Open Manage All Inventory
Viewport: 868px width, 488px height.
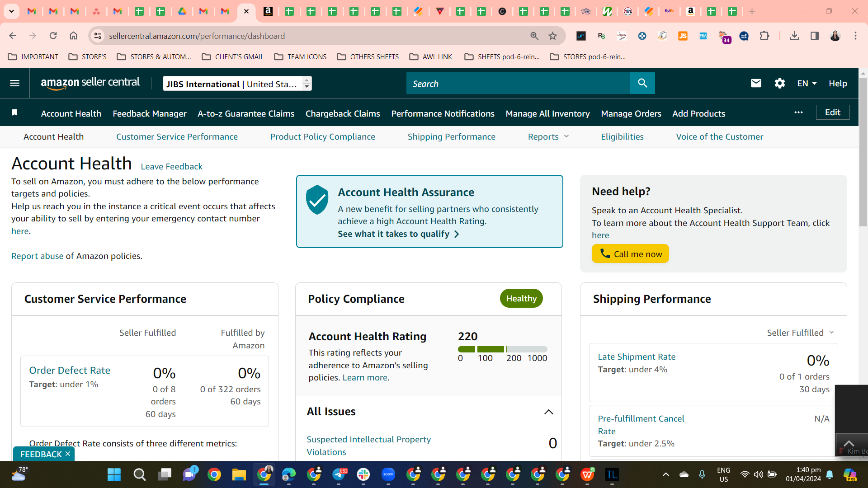pos(547,113)
